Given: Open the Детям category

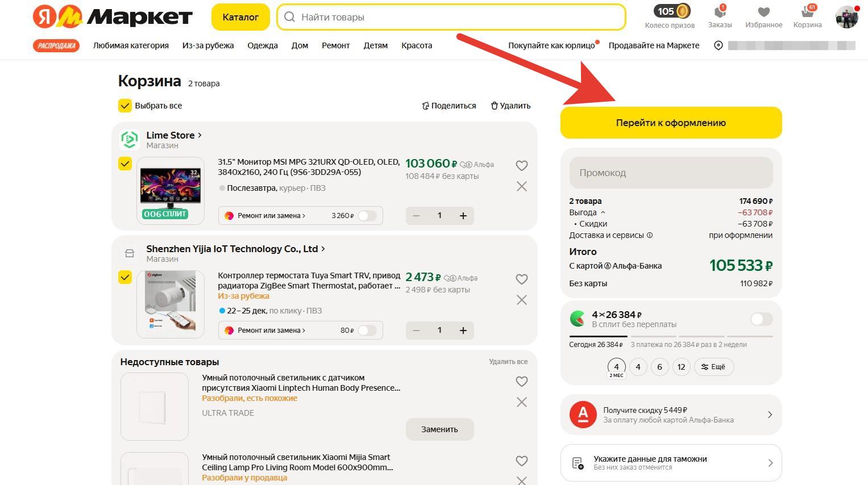Looking at the screenshot, I should 376,45.
